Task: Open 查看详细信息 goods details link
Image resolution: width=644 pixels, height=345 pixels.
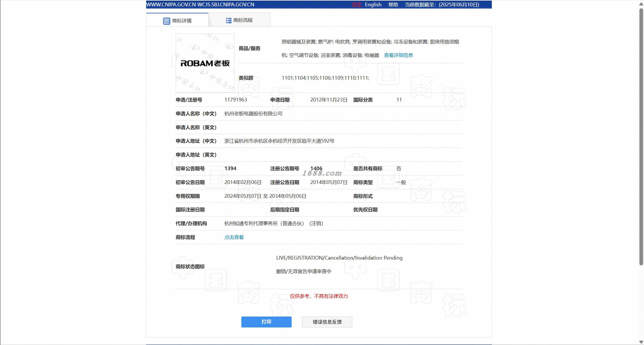Action: pyautogui.click(x=398, y=55)
